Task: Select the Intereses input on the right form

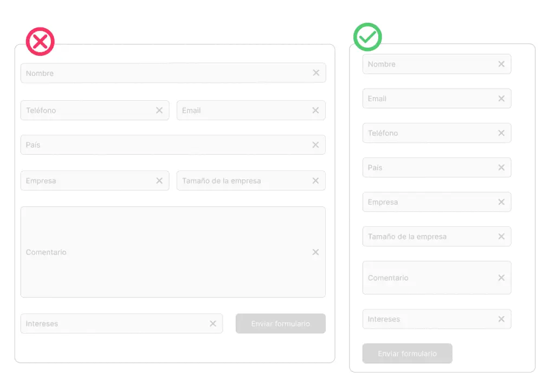Action: [428, 319]
